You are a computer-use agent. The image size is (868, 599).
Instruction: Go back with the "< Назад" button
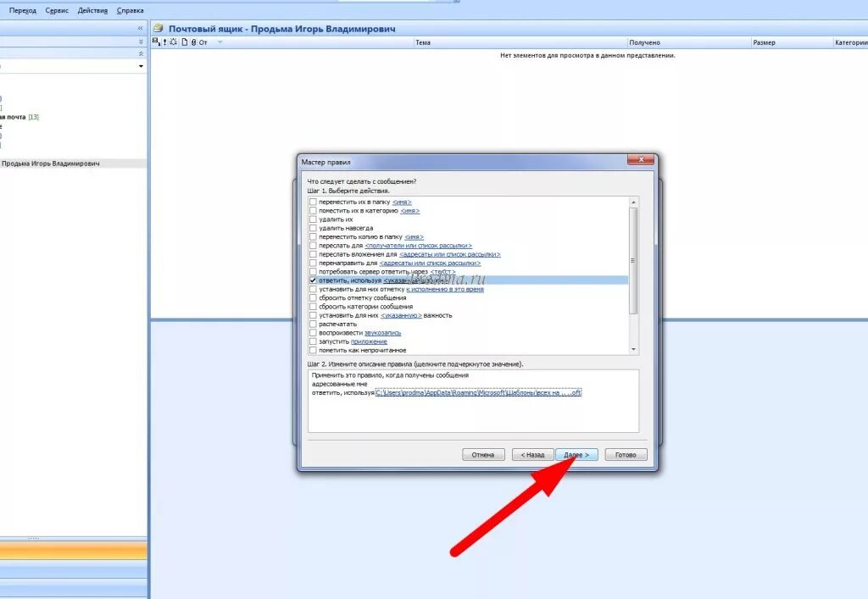532,455
